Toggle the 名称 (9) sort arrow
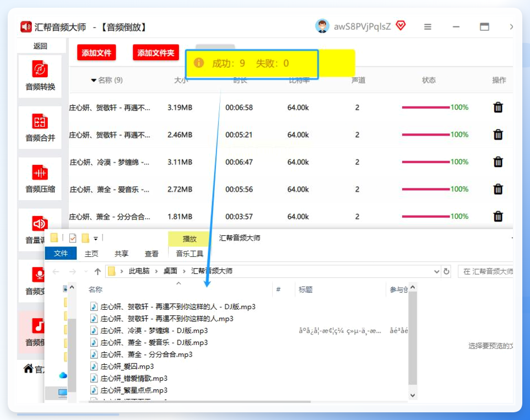 click(x=94, y=80)
